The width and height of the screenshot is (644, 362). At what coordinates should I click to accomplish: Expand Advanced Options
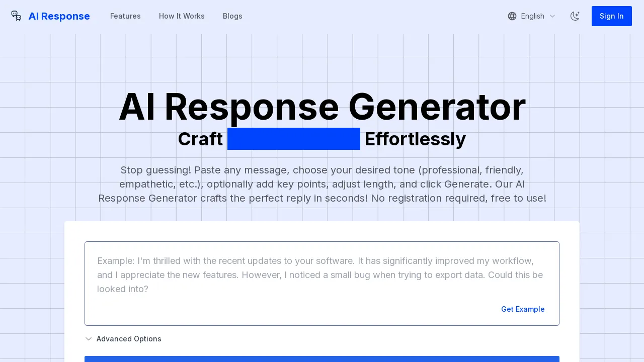pos(123,339)
